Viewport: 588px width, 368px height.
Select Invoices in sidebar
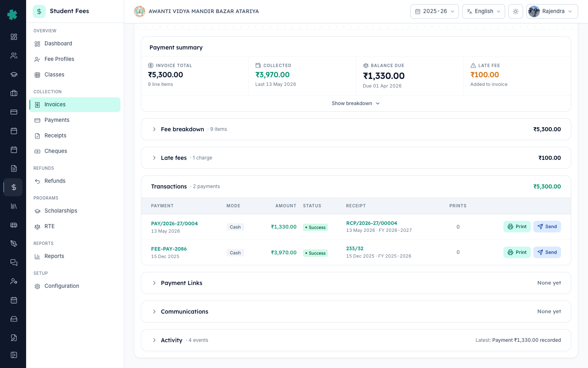(75, 105)
